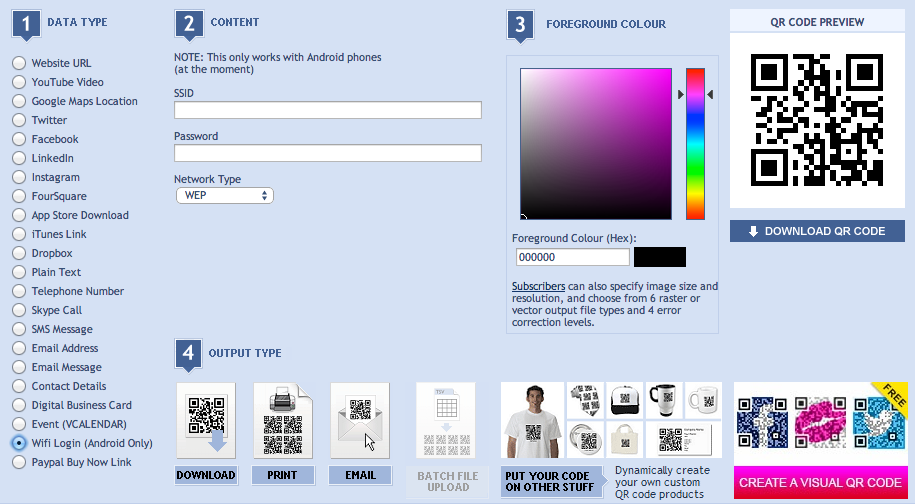Select Wifi Login (Android Only) option
The image size is (915, 504).
(x=19, y=443)
